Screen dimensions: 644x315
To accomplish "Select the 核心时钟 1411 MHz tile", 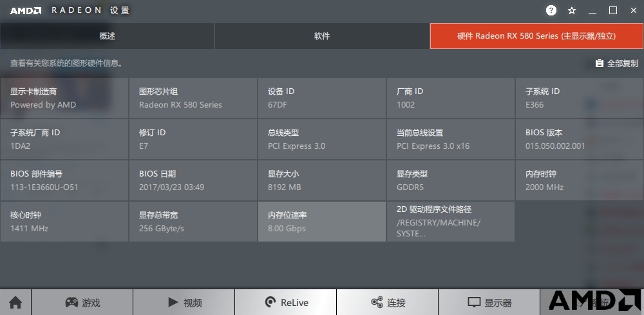I will [64, 222].
